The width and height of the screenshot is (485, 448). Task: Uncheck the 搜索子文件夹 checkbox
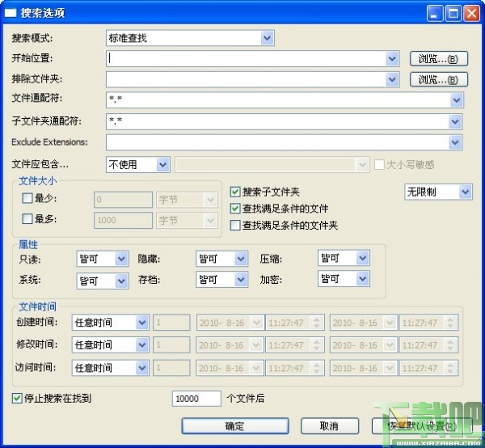coord(235,192)
